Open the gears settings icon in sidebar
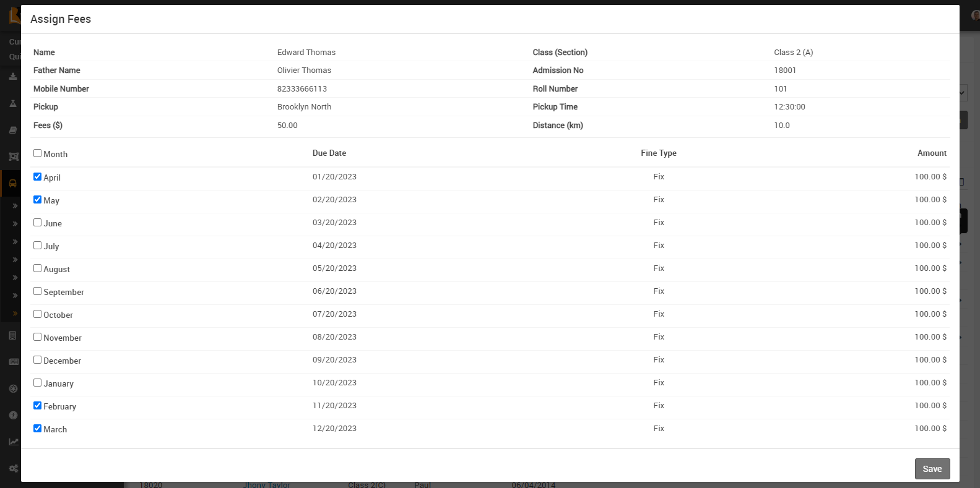This screenshot has width=980, height=488. point(13,469)
